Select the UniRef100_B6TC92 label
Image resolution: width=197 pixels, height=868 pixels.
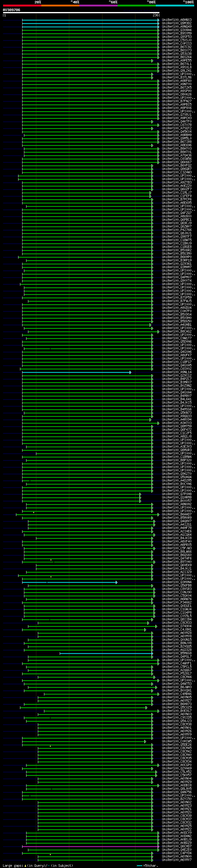[x=176, y=47]
